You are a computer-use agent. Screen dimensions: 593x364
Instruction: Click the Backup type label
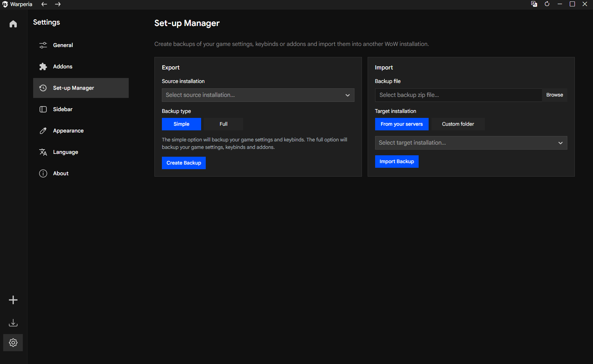point(176,111)
